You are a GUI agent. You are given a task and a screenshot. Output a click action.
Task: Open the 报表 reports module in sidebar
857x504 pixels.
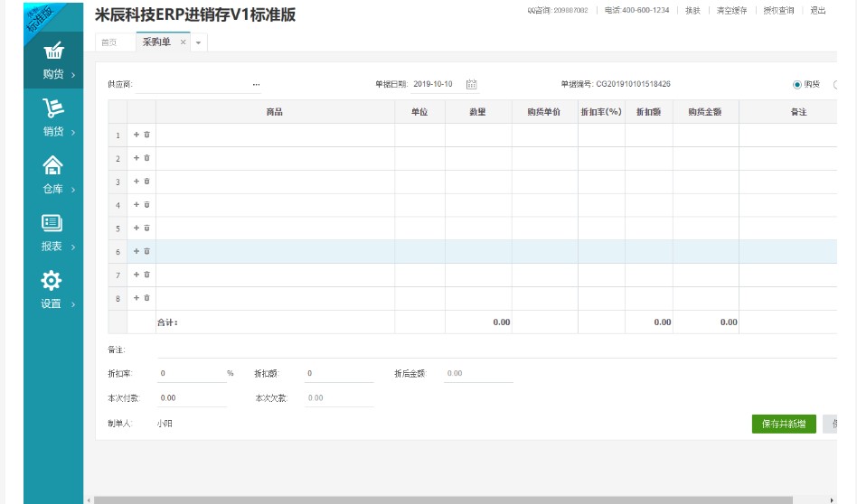coord(53,232)
